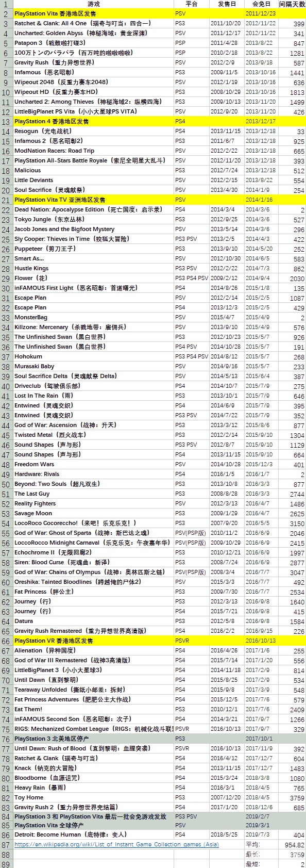Select the PlayStation VR 香港地区发售 cell
The width and height of the screenshot is (306, 868).
click(x=93, y=641)
